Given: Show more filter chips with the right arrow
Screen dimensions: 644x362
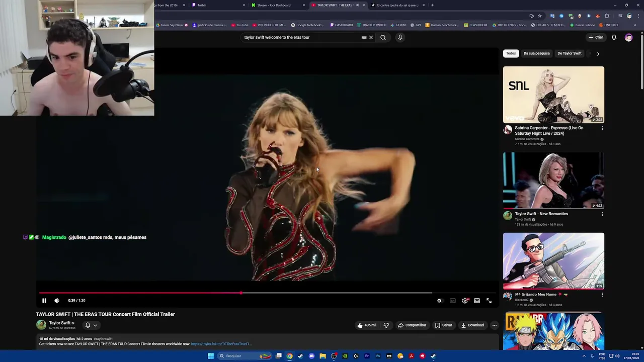Looking at the screenshot, I should pyautogui.click(x=598, y=54).
